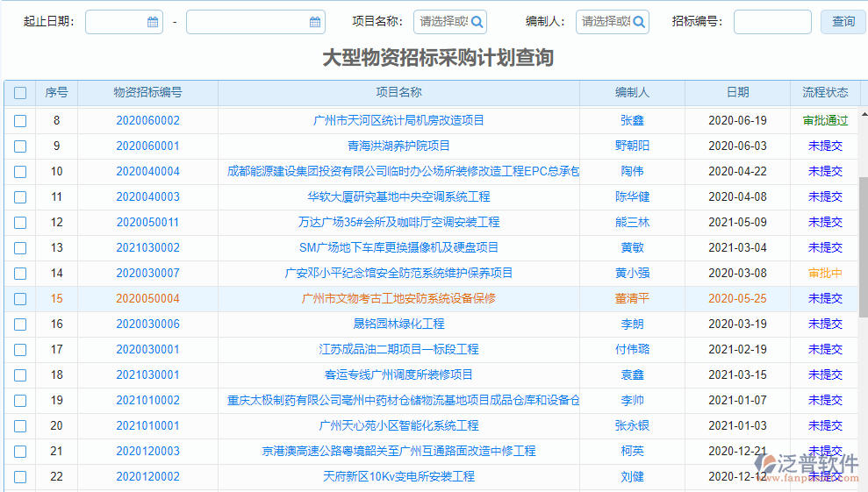The height and width of the screenshot is (492, 868).
Task: Click the 物资招标编号 column header
Action: [147, 93]
